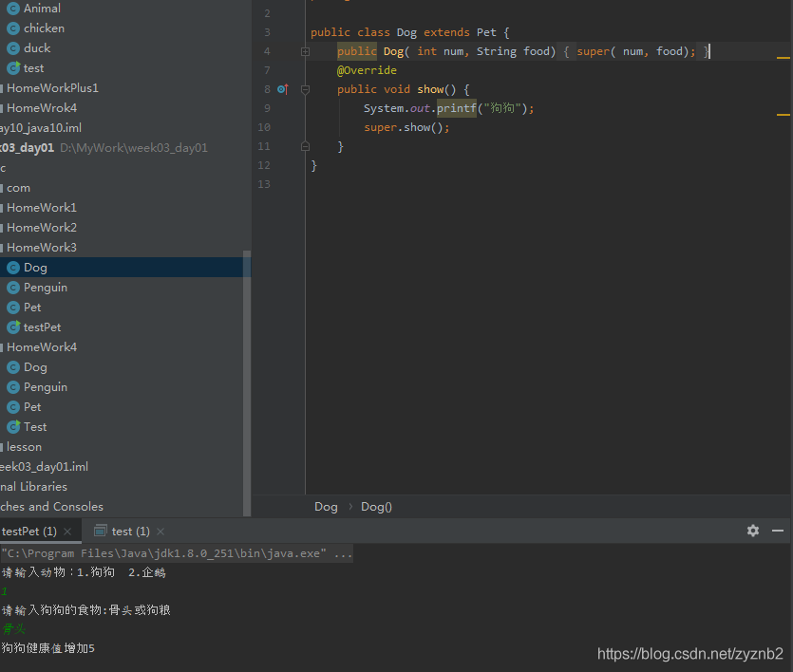This screenshot has width=793, height=672.
Task: Open the week03_day01.iml file
Action: [x=44, y=467]
